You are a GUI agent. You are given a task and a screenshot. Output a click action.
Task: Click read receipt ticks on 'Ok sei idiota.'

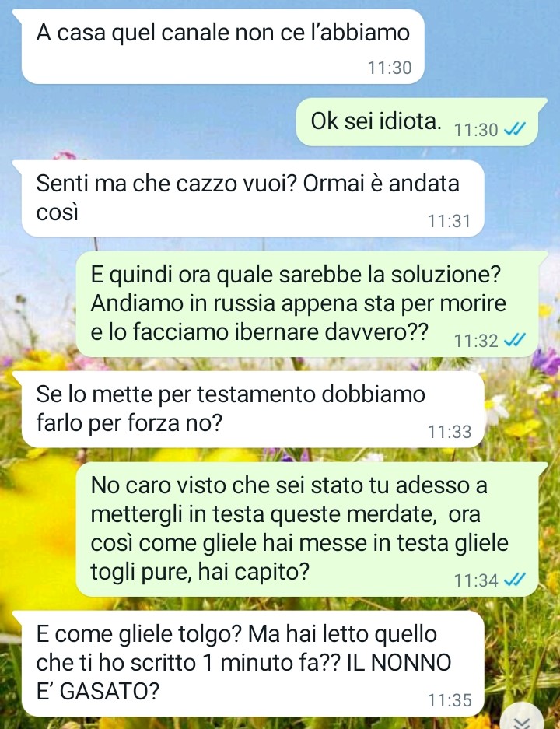(514, 129)
